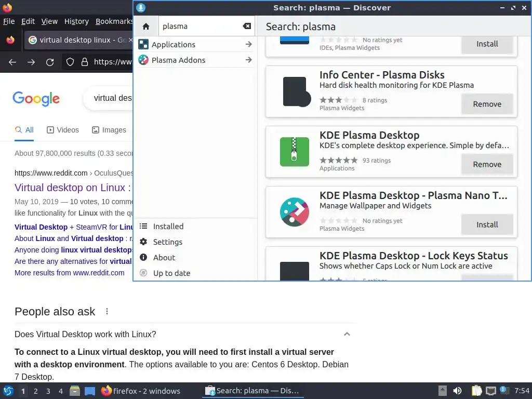This screenshot has width=532, height=399.
Task: Remove Info Center - Plasma Disks
Action: 487,104
